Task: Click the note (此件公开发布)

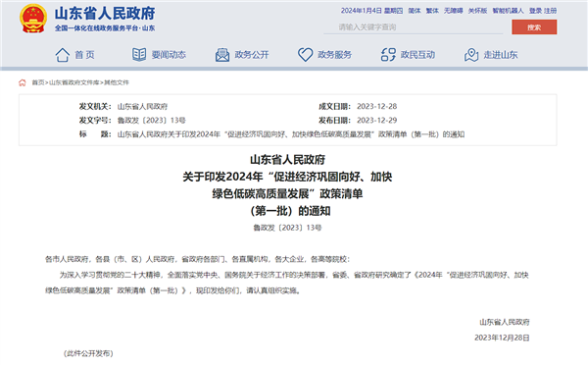Action: click(x=88, y=353)
